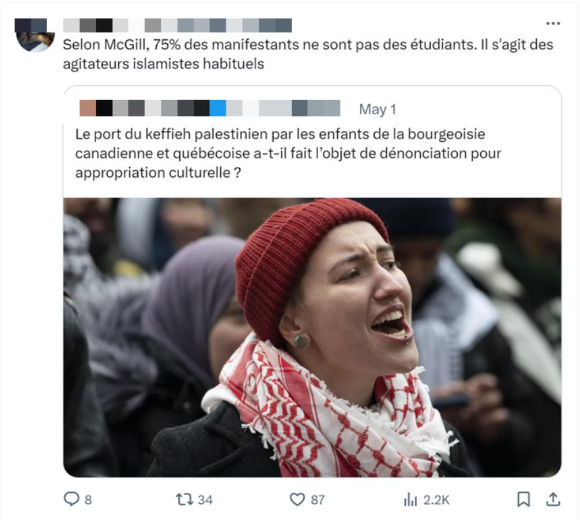Open quoted tweet text about keffieh palestinien
The height and width of the screenshot is (520, 580).
point(288,153)
